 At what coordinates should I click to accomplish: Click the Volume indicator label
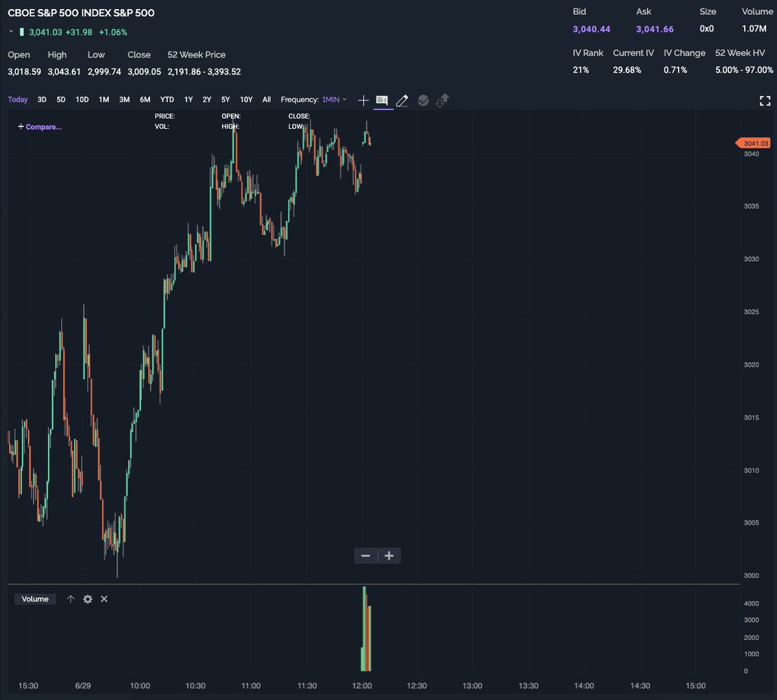35,599
